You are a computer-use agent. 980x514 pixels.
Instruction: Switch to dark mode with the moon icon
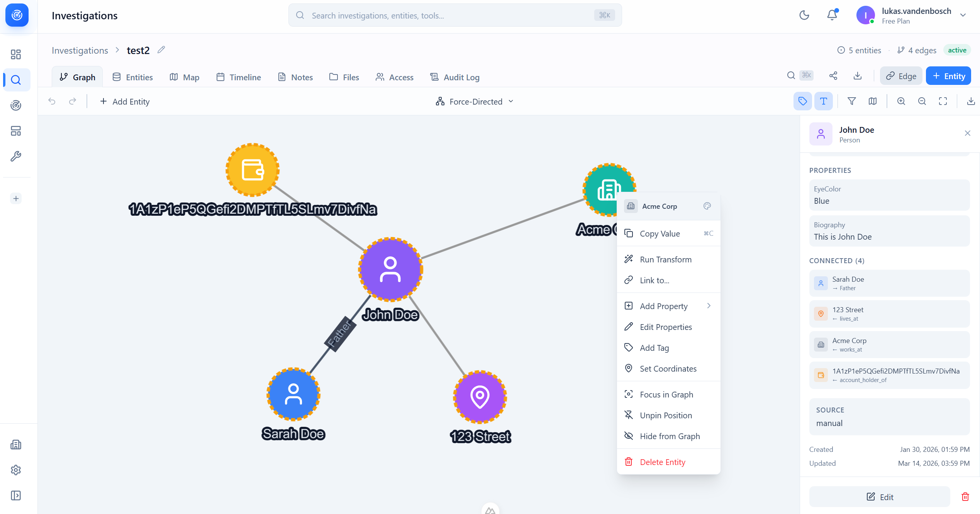[804, 15]
